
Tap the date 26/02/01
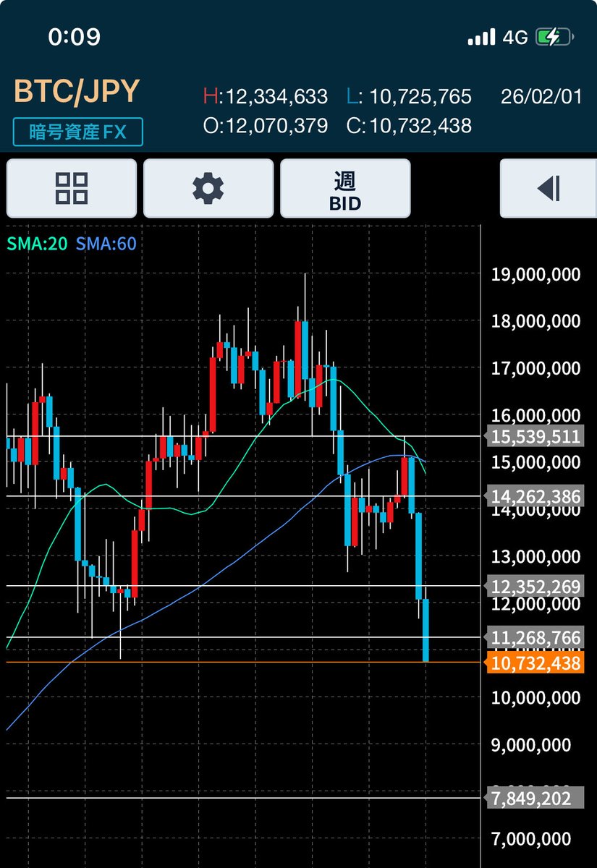pos(541,96)
